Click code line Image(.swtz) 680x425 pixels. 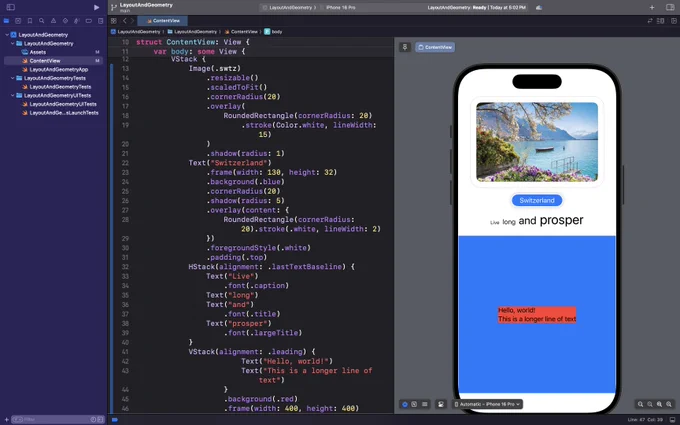(215, 69)
